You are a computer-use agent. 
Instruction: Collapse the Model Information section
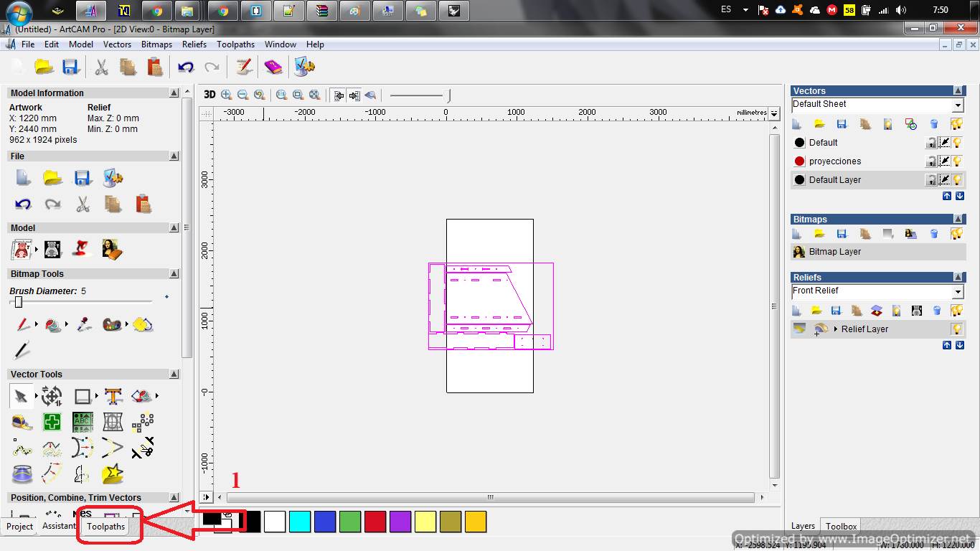point(174,93)
